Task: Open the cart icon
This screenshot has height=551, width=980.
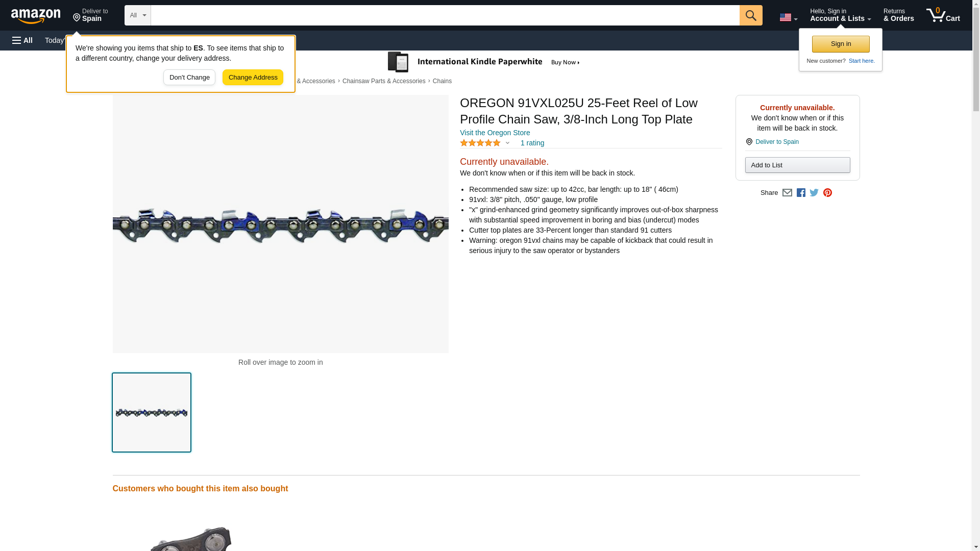Action: [x=943, y=15]
